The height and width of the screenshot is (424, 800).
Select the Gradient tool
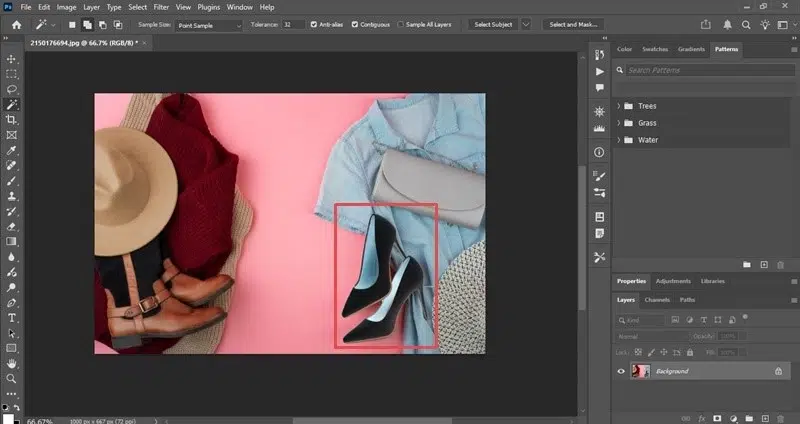(11, 242)
